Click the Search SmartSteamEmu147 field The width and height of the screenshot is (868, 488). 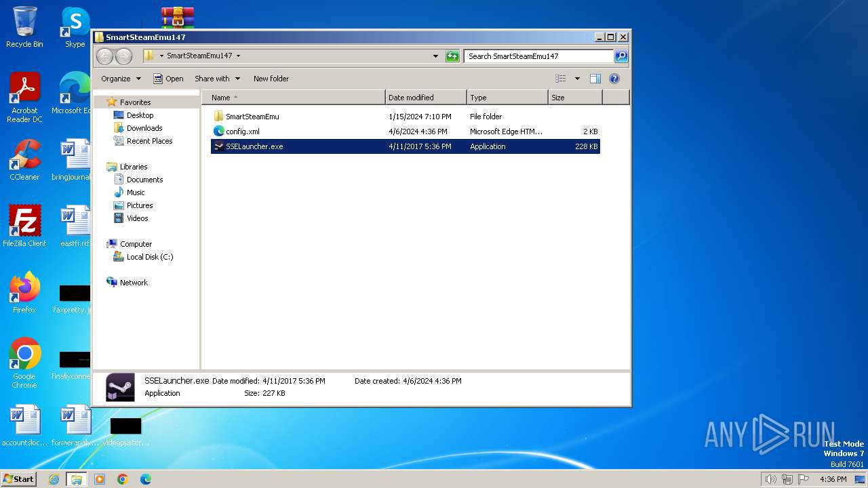[538, 56]
